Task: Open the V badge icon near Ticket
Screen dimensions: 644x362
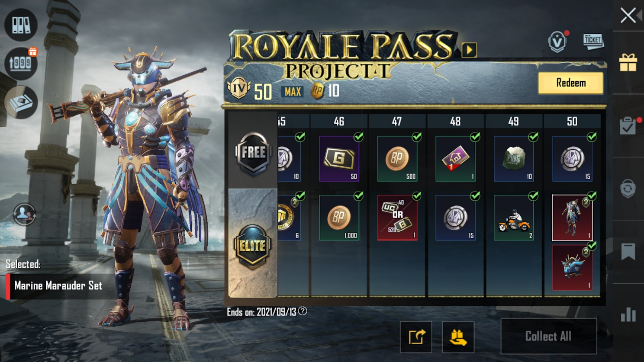Action: [557, 42]
